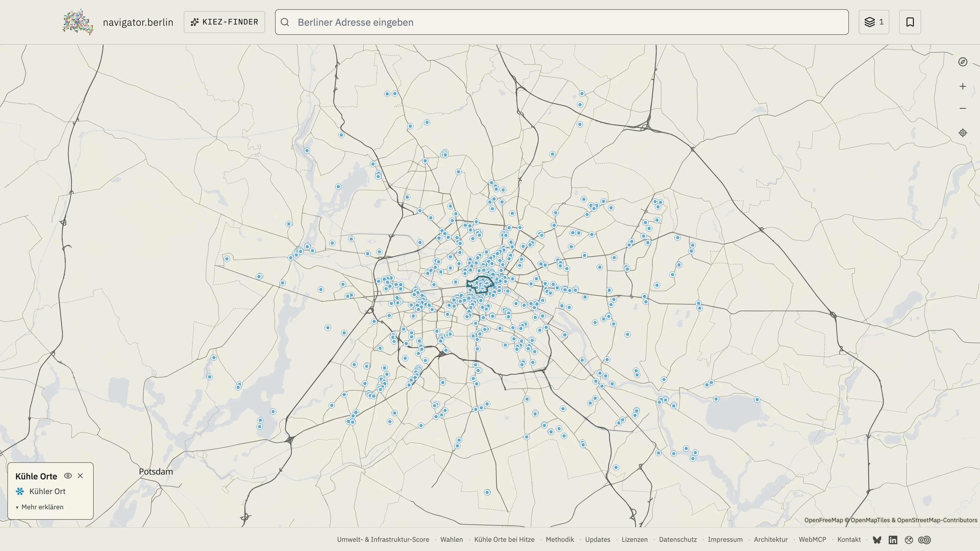Open the LinkedIn icon link
Screen dimensions: 980x551
point(893,540)
